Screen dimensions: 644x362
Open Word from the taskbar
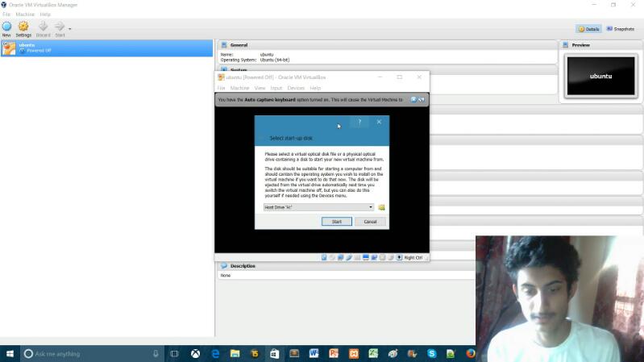[314, 354]
